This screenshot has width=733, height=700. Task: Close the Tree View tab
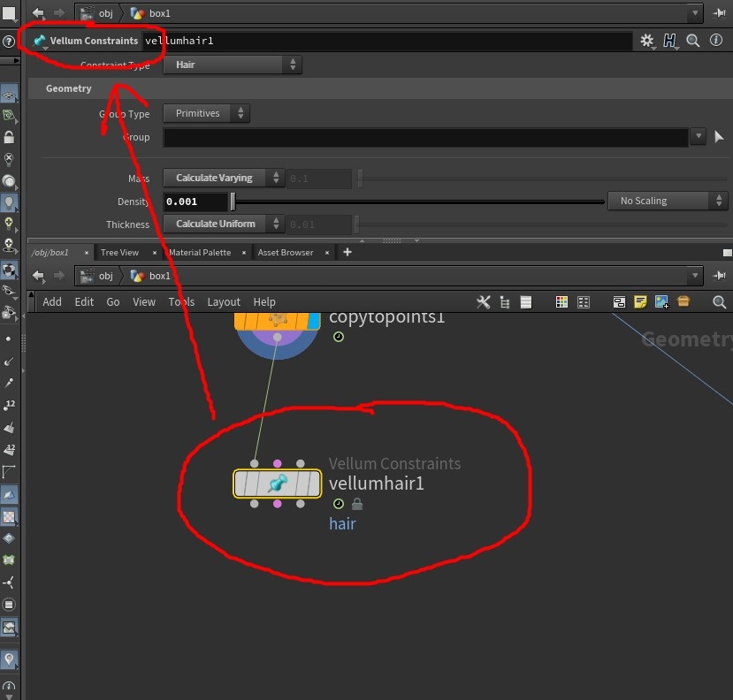coord(154,253)
